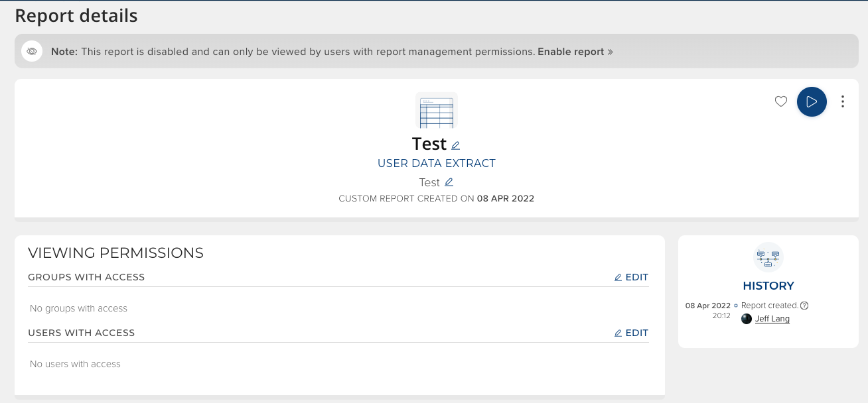The image size is (868, 403).
Task: Click the History diagram icon
Action: (768, 257)
